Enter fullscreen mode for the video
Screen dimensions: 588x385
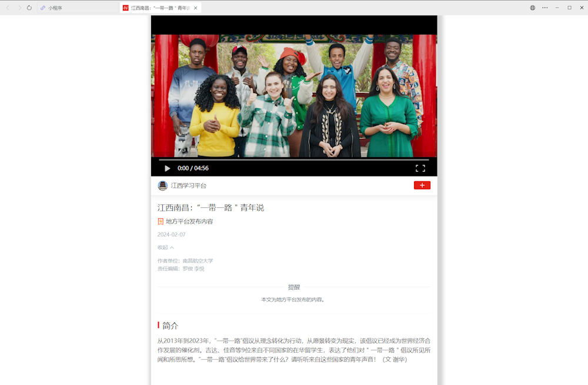tap(420, 168)
